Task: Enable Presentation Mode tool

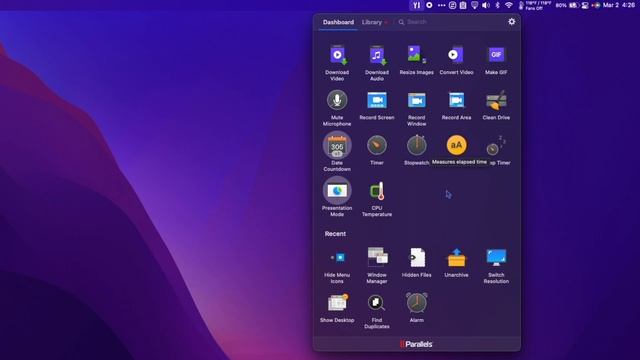Action: (337, 197)
